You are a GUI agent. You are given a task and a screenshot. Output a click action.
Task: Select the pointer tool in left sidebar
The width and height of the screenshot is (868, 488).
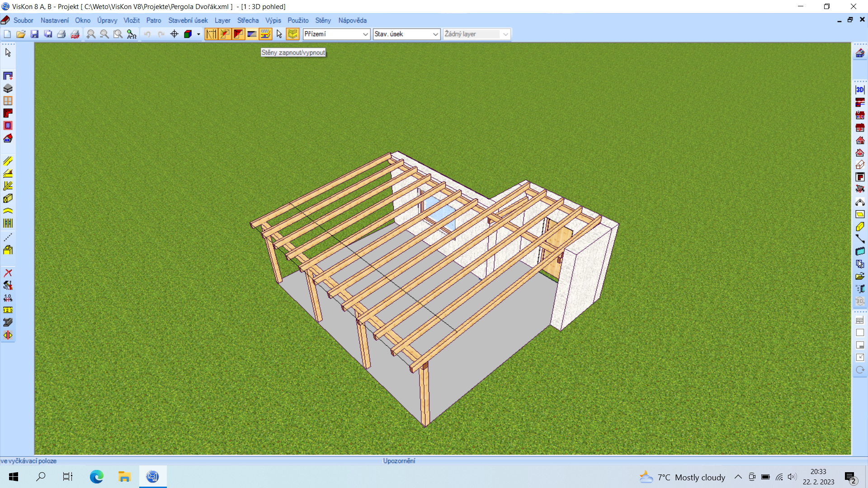click(x=8, y=52)
